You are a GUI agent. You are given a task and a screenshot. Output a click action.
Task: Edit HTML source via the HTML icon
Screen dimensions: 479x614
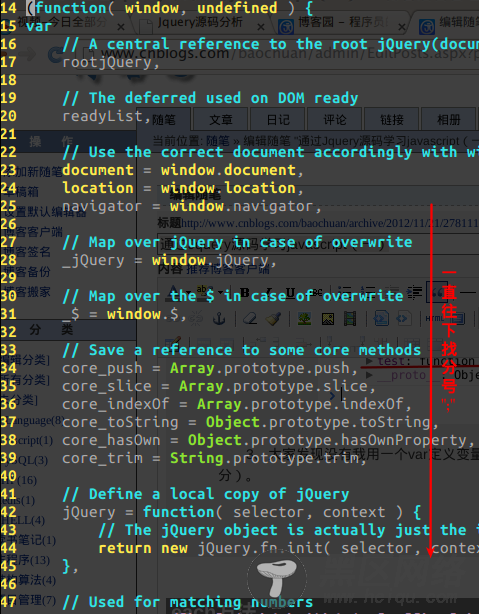pos(434,318)
